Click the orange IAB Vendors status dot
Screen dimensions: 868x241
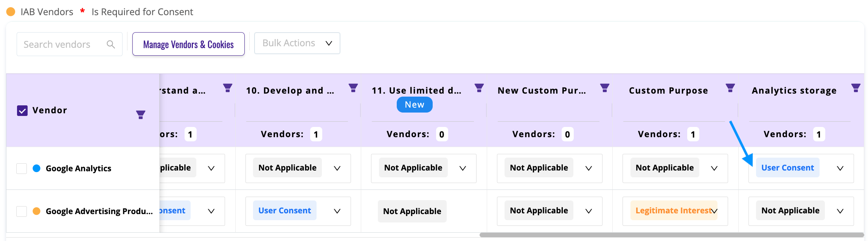pyautogui.click(x=11, y=12)
